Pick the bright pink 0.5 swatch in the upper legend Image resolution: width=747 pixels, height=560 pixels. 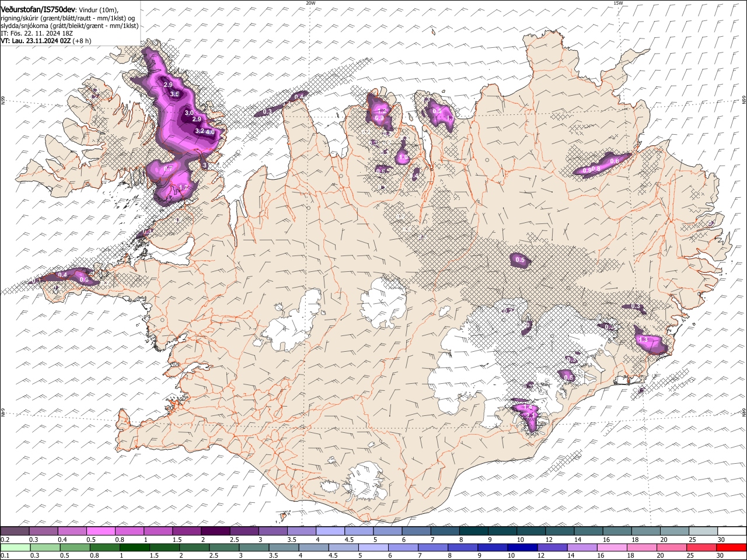[x=100, y=531]
